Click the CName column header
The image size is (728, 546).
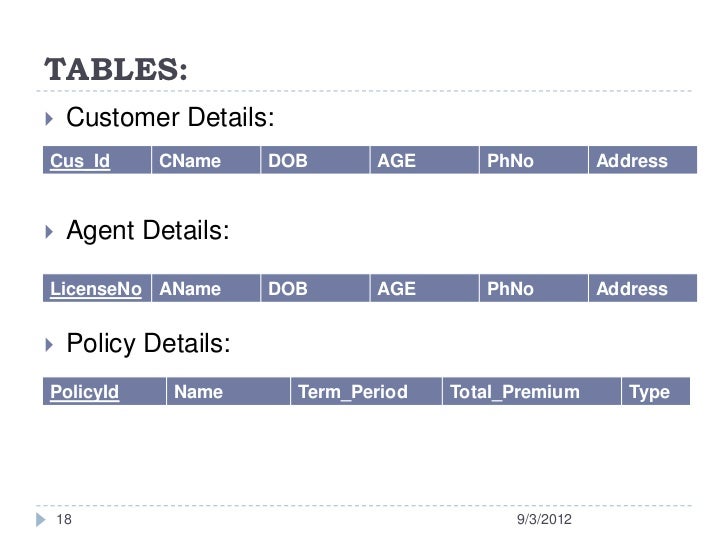coord(206,160)
